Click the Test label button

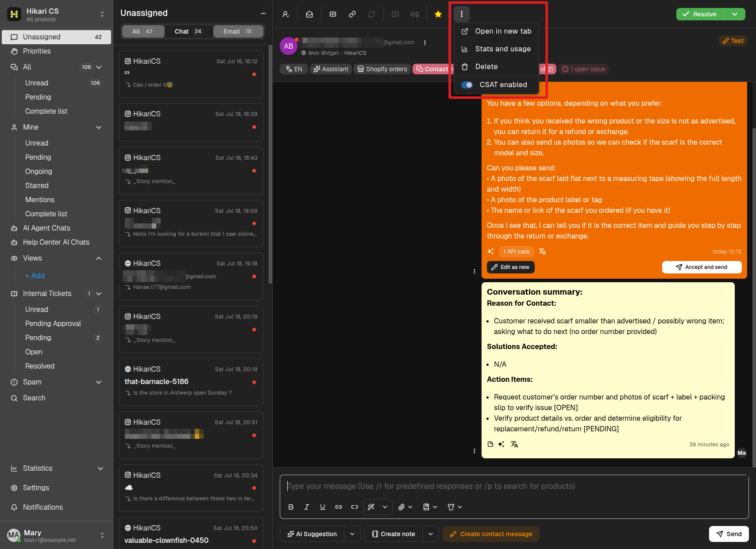tap(733, 41)
